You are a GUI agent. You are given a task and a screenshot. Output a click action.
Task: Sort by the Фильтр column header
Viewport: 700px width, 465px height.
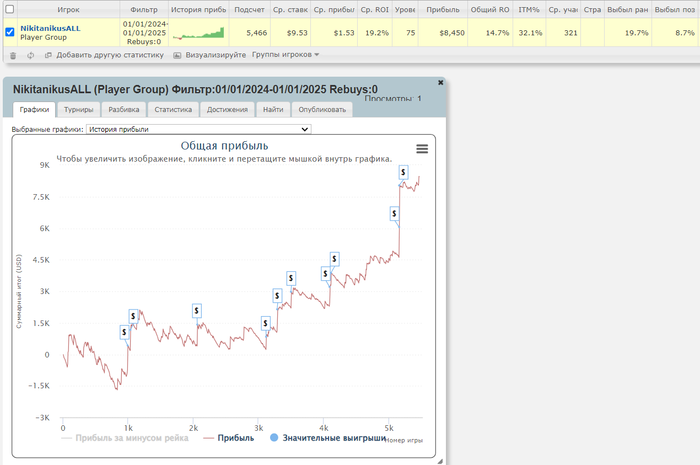coord(144,9)
